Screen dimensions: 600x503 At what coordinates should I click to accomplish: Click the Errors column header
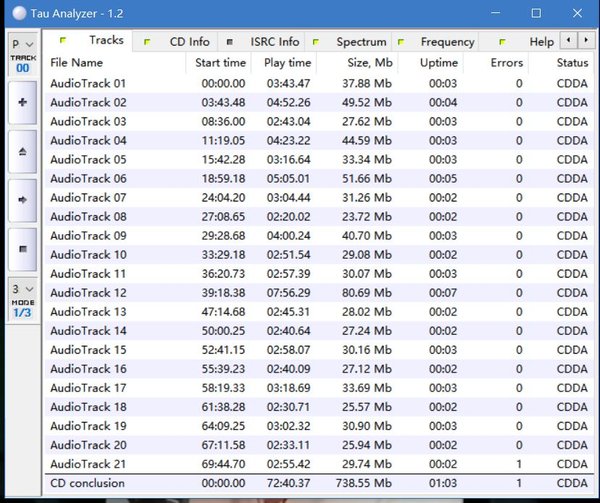[507, 63]
